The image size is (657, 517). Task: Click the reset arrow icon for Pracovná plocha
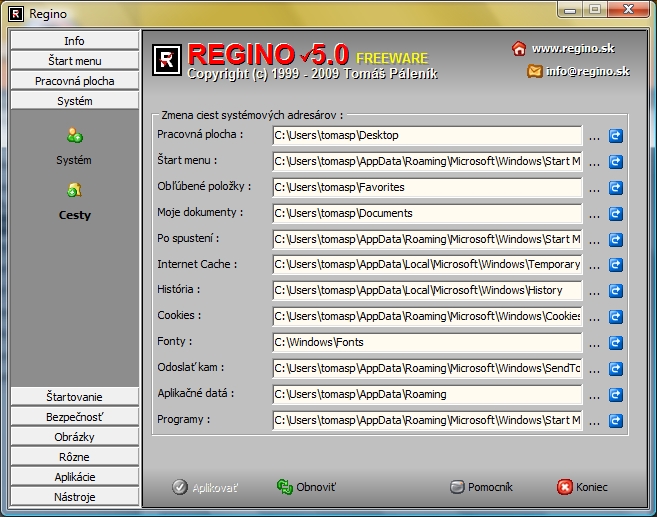tap(616, 136)
